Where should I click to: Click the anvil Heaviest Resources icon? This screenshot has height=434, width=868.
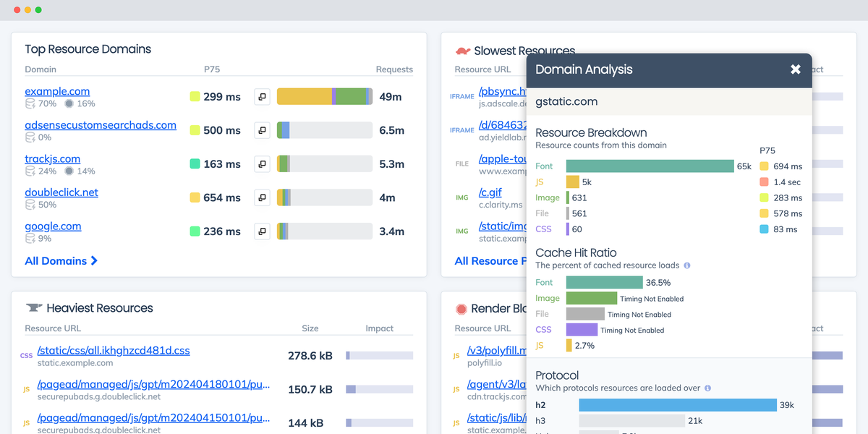(x=33, y=308)
